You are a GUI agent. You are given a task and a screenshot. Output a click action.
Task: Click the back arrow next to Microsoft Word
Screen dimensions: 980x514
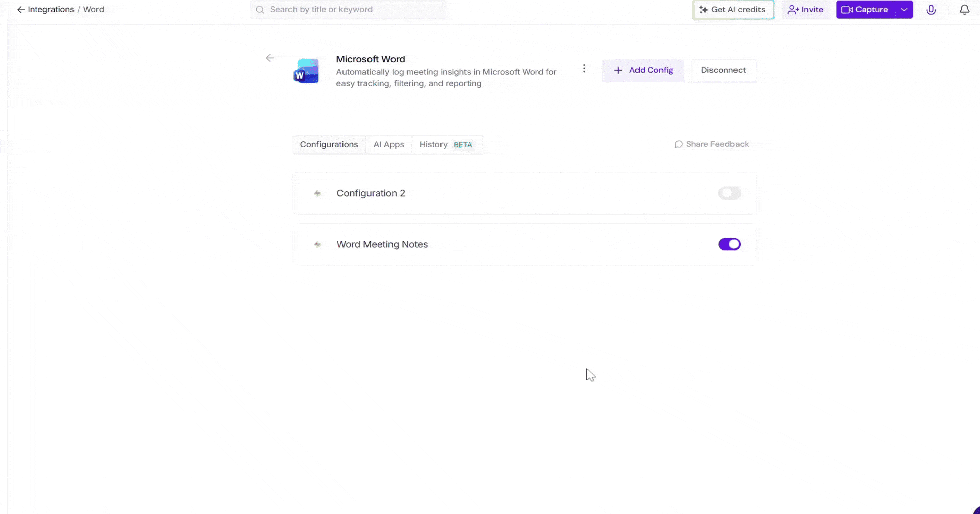[x=269, y=58]
